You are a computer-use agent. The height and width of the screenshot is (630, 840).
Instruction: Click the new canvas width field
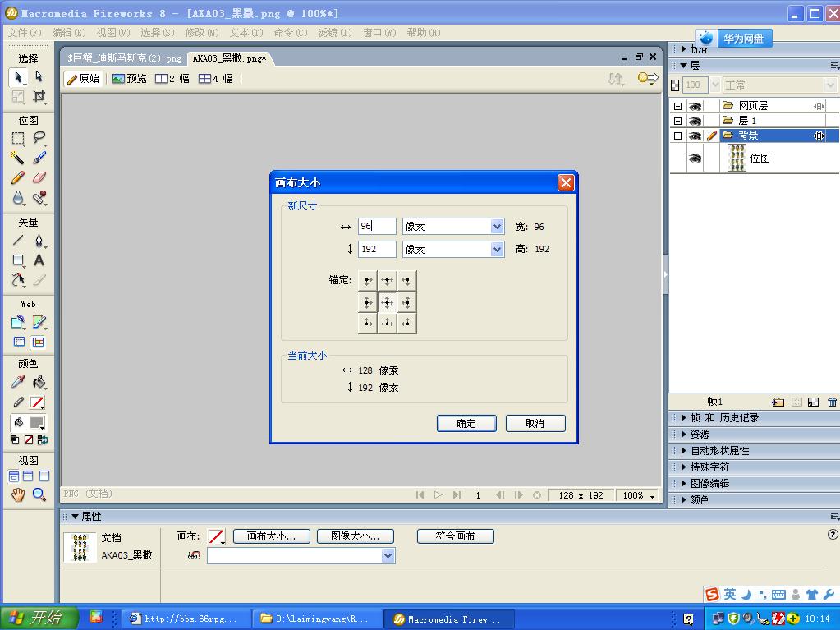[x=377, y=226]
